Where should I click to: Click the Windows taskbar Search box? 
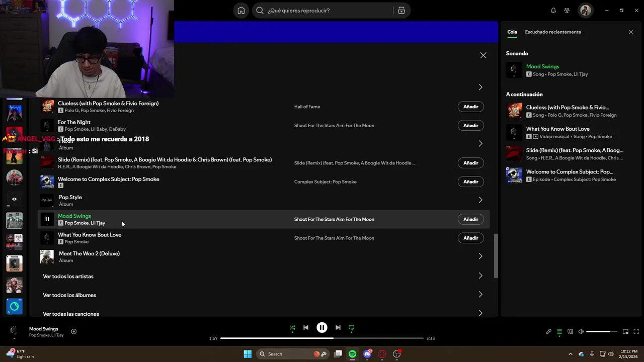[x=293, y=354]
